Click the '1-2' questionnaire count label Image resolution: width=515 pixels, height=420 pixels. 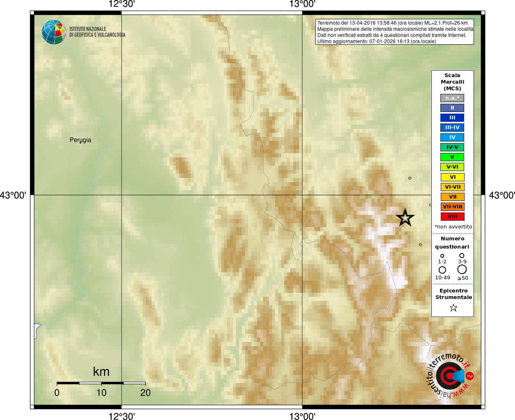[x=442, y=262]
